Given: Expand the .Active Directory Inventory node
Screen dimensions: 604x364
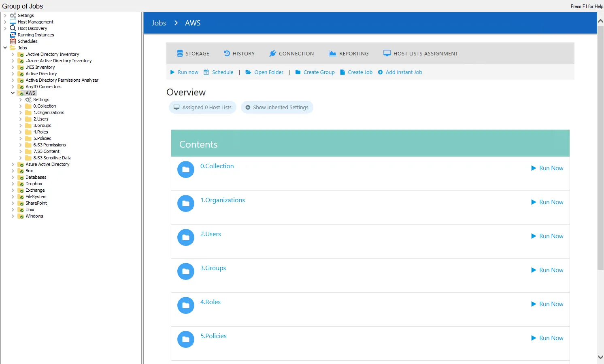Looking at the screenshot, I should point(13,54).
